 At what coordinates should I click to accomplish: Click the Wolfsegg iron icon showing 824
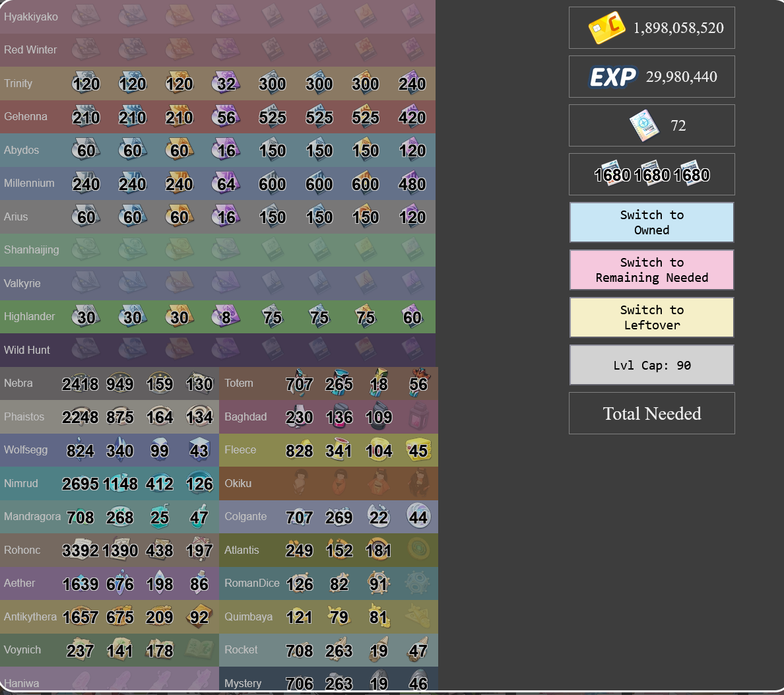tap(80, 450)
